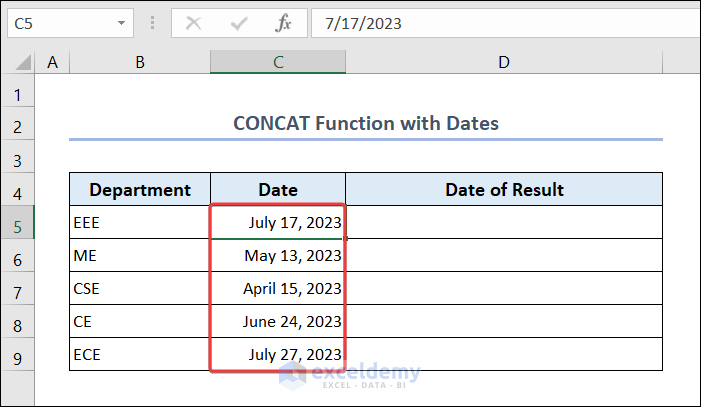
Task: Click the Enter checkmark formula bar icon
Action: 240,23
